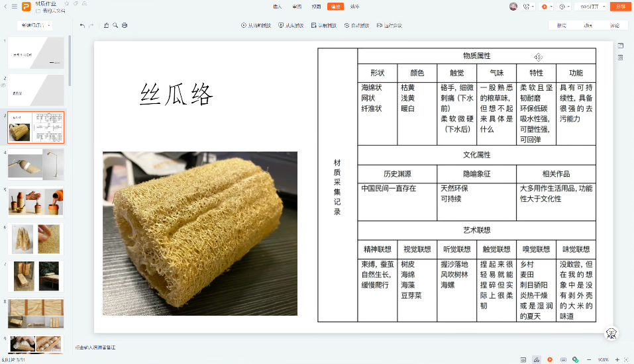634x364 pixels.
Task: Click the zoom out minus button
Action: click(x=590, y=359)
